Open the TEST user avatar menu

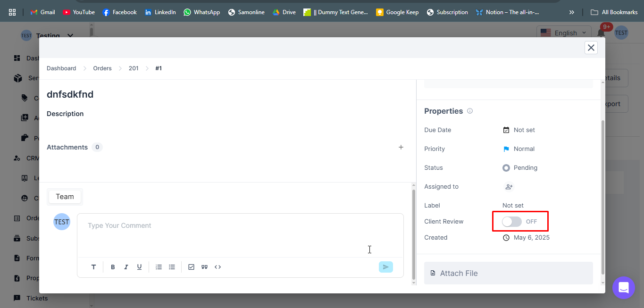621,33
